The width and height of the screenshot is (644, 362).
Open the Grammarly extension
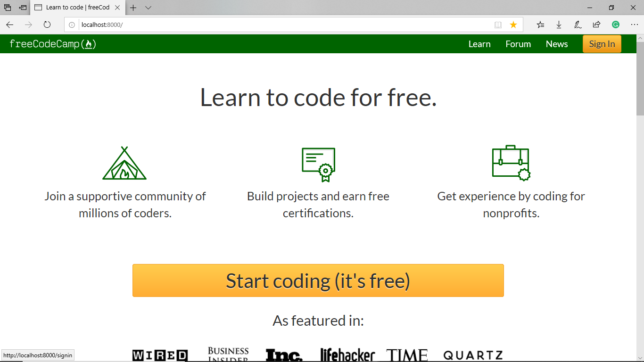click(x=616, y=25)
